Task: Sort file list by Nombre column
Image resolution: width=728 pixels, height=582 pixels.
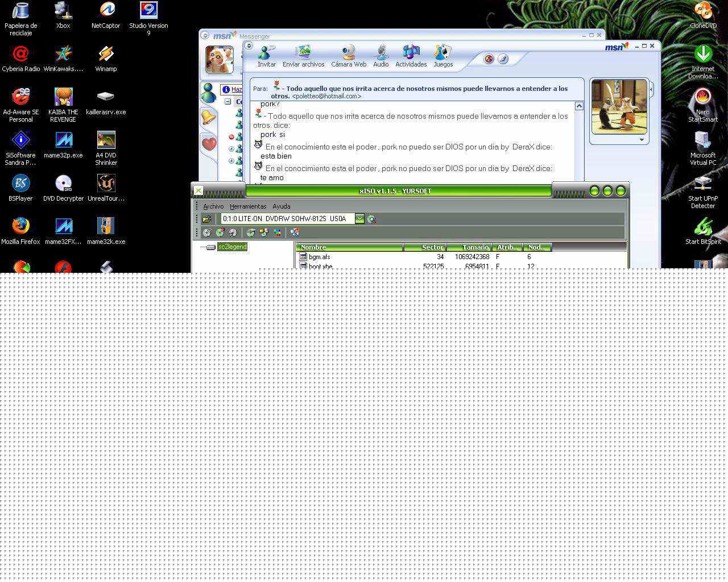Action: coord(350,247)
